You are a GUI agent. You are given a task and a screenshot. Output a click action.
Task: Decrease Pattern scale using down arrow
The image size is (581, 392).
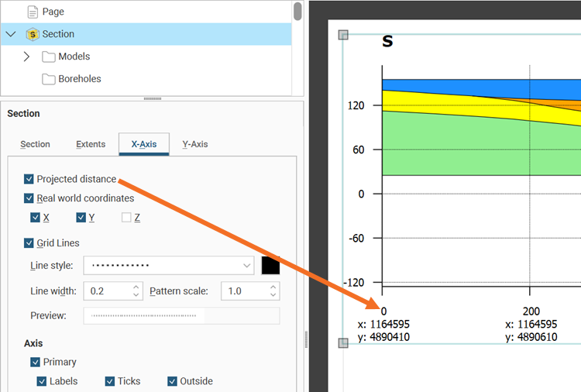click(273, 295)
